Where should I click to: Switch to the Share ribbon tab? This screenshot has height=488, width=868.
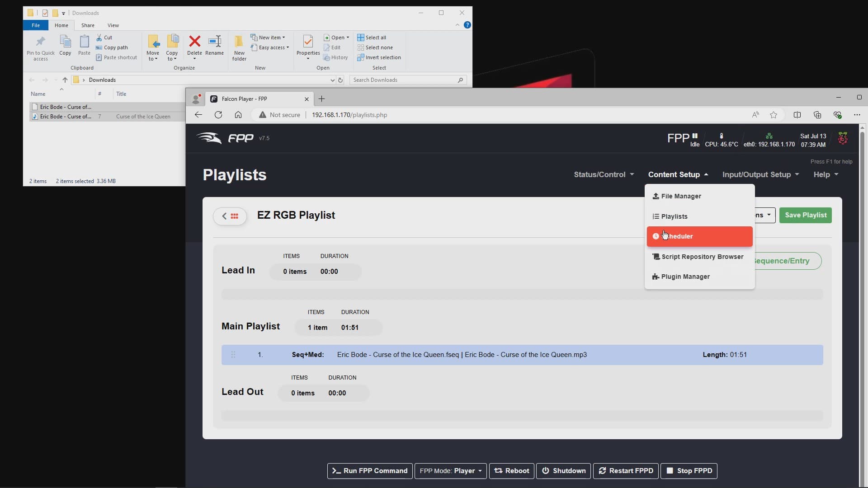pyautogui.click(x=88, y=25)
